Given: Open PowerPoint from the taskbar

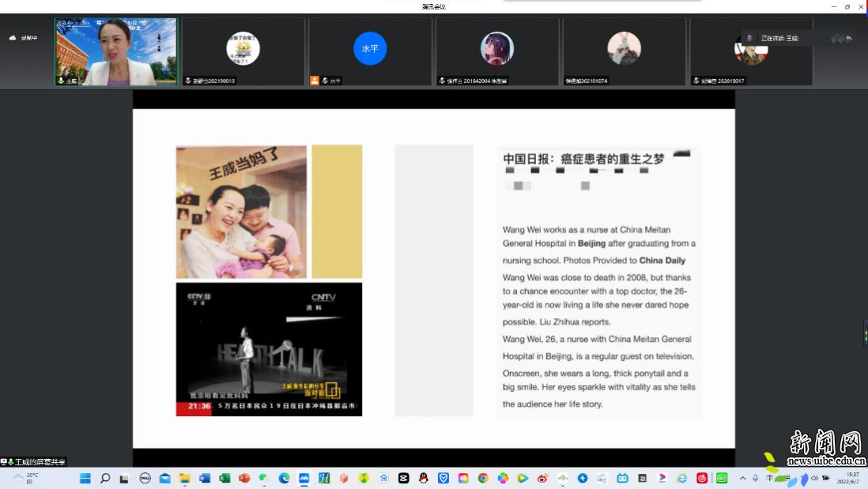Looking at the screenshot, I should [x=244, y=479].
